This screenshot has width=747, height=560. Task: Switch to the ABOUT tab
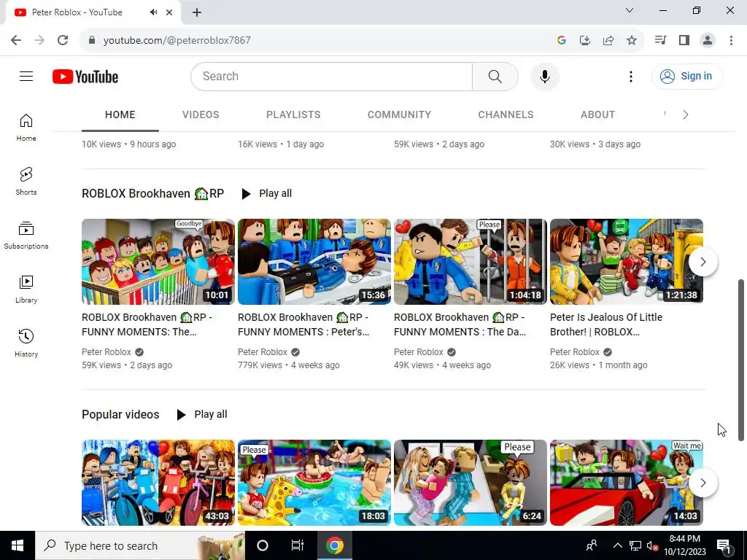click(597, 114)
